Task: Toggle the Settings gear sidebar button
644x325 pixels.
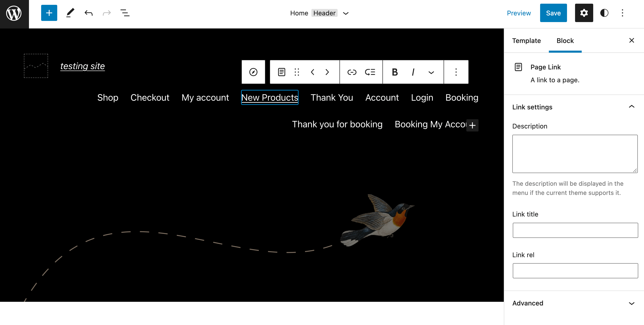Action: pos(584,13)
